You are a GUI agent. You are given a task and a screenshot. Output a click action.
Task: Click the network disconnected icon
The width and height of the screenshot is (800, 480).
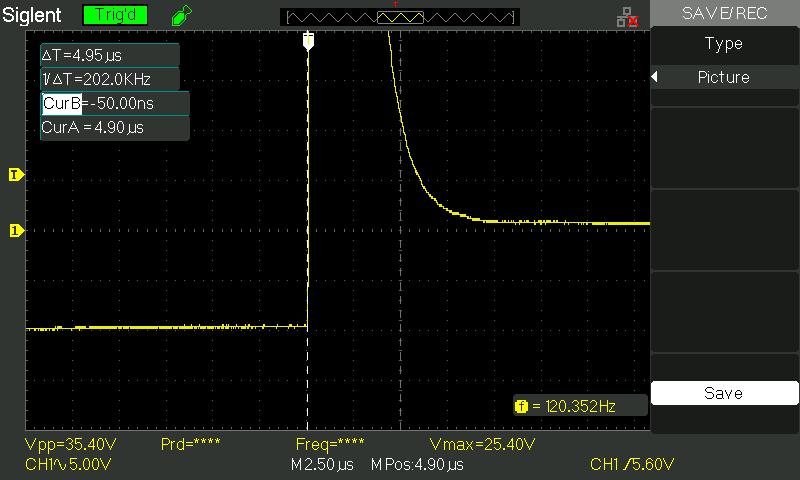click(627, 16)
